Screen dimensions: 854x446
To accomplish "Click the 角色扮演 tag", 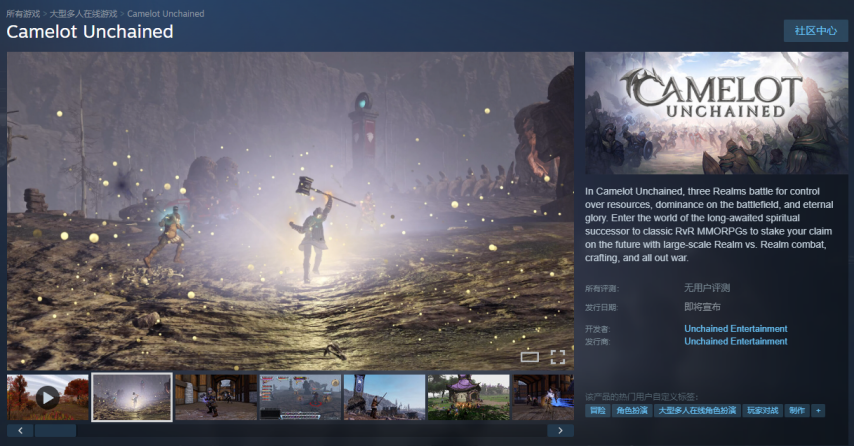I will point(632,411).
